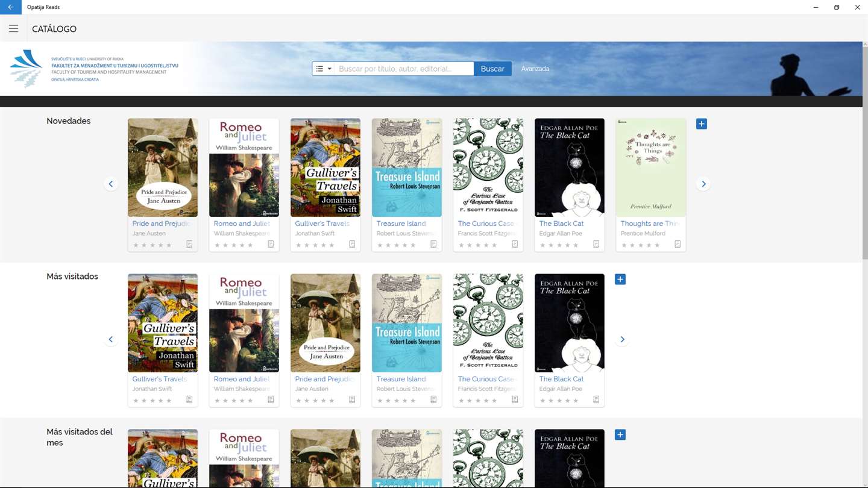Open Pride and Prejudice cover in Más visitados
Screen dimensions: 868x488
tap(325, 323)
